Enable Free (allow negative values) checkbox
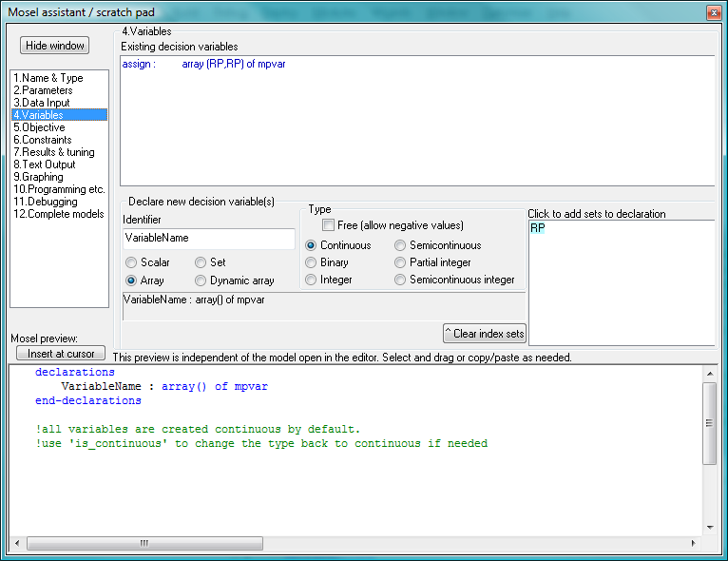Screen dimensions: 728x561 click(329, 225)
